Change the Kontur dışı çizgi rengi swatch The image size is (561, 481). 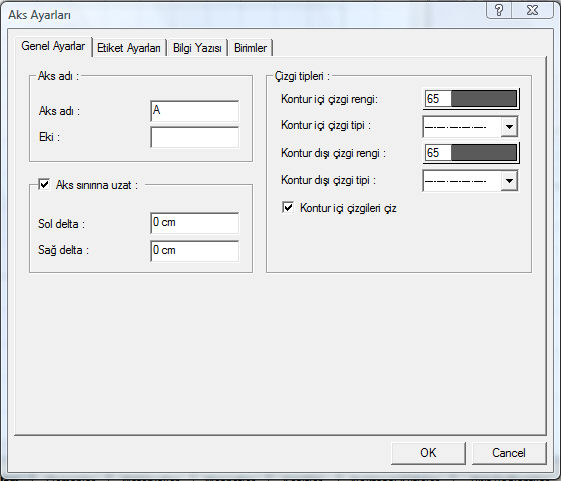pos(471,153)
